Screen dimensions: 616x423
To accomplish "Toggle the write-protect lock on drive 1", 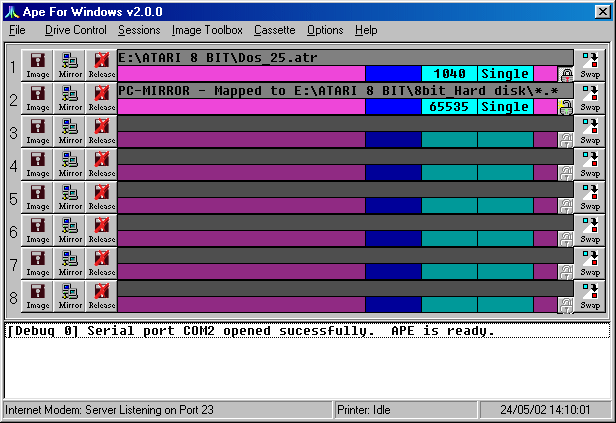I will pyautogui.click(x=566, y=74).
